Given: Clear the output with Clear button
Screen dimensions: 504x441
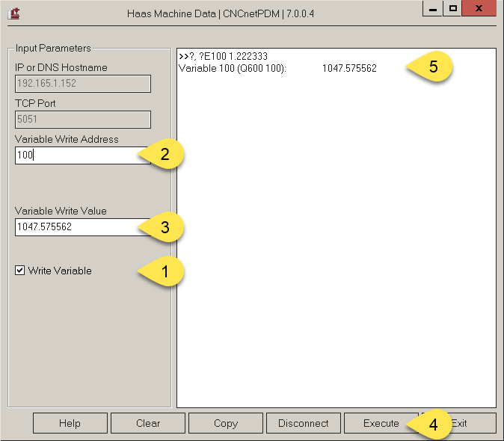Looking at the screenshot, I should click(x=148, y=423).
